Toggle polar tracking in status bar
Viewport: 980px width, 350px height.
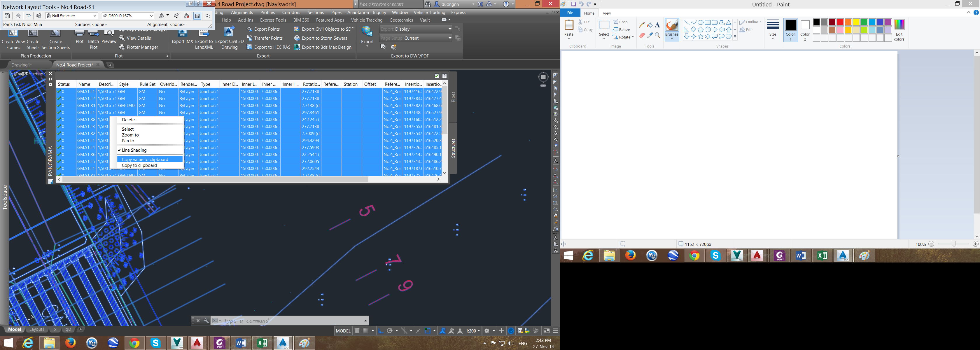(x=390, y=330)
